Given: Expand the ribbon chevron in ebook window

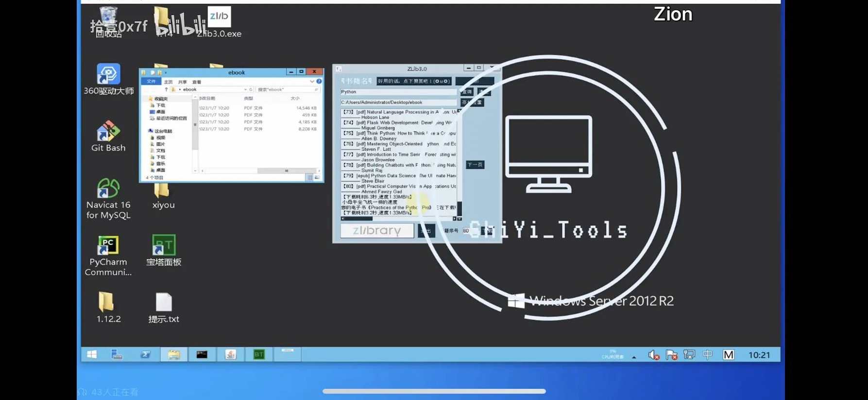Looking at the screenshot, I should coord(312,82).
